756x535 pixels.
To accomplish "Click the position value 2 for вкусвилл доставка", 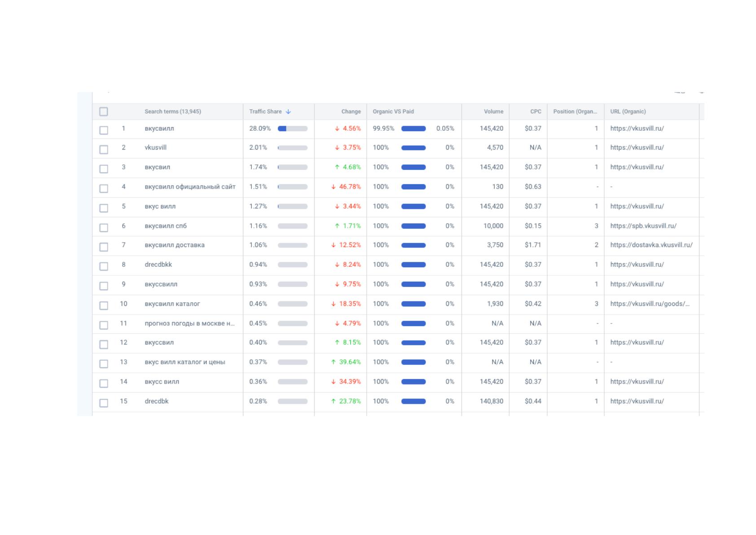I will (x=596, y=245).
